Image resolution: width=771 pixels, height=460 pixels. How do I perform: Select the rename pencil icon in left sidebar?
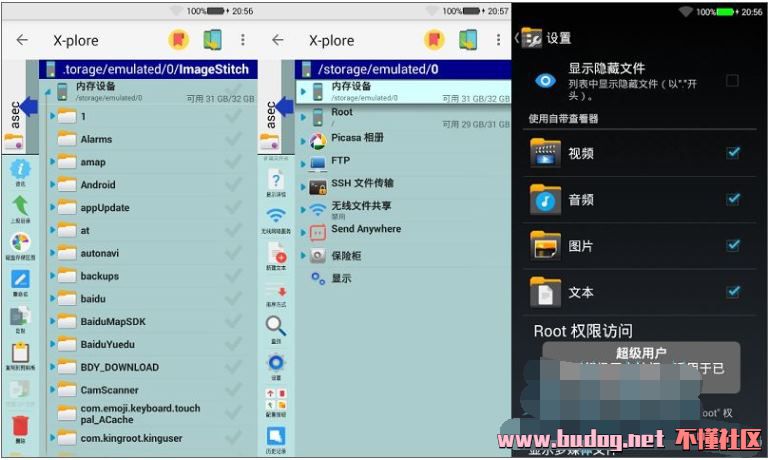pyautogui.click(x=20, y=282)
